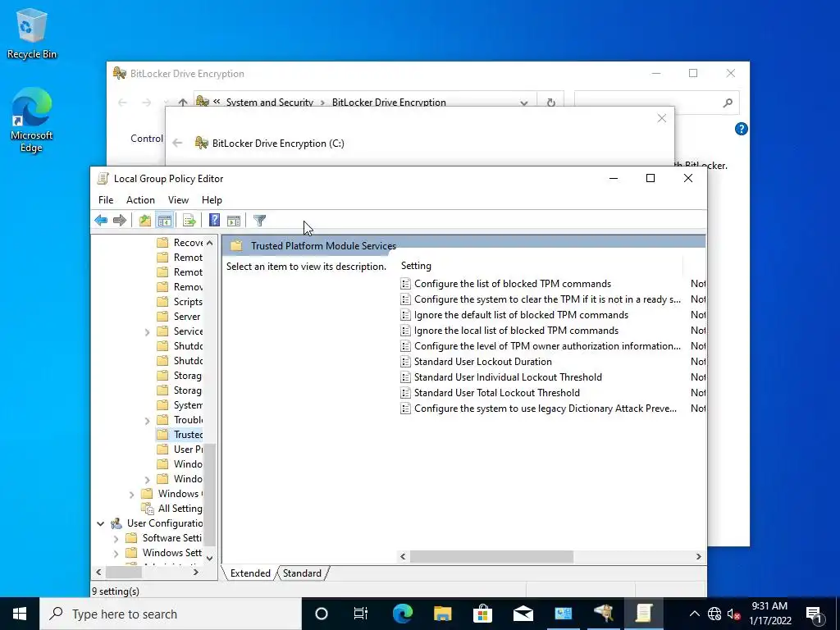Open the Windows Start button
This screenshot has width=840, height=630.
click(x=20, y=614)
